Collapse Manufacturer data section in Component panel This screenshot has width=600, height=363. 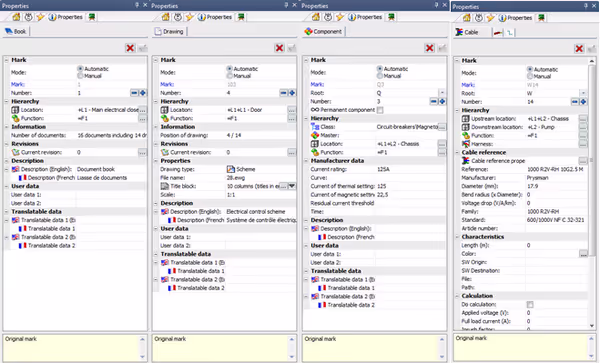[x=306, y=161]
